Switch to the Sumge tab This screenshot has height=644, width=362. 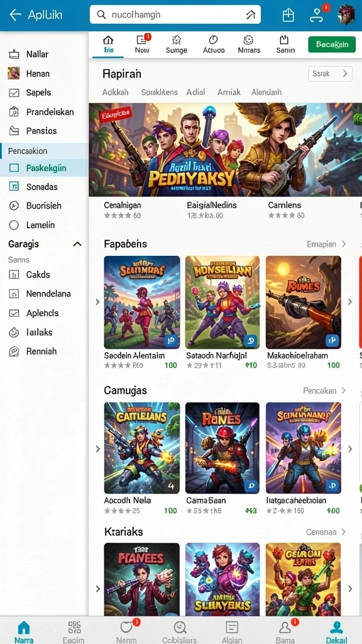click(177, 45)
